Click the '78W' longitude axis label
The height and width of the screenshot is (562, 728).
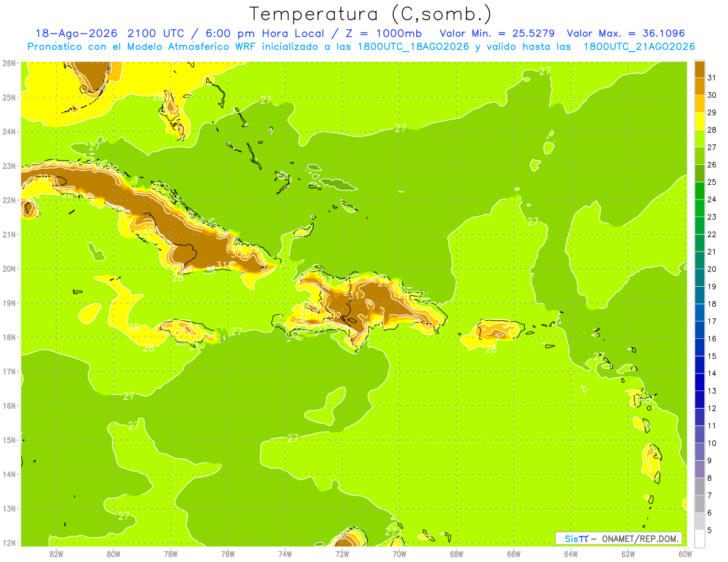[x=170, y=554]
